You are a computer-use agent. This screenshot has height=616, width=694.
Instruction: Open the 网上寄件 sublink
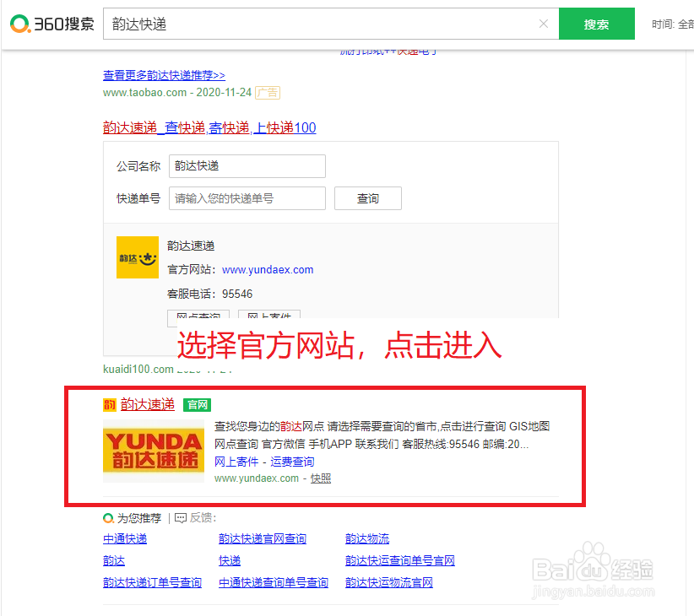pos(236,462)
